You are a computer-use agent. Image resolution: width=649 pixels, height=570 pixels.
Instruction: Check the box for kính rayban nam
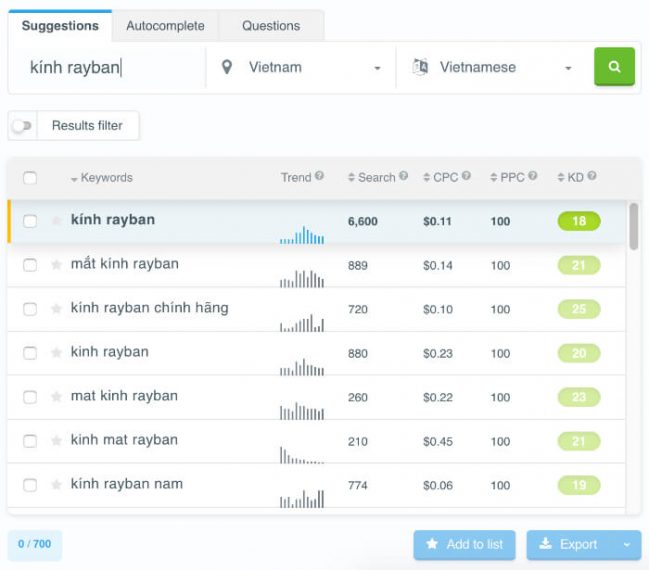[30, 485]
